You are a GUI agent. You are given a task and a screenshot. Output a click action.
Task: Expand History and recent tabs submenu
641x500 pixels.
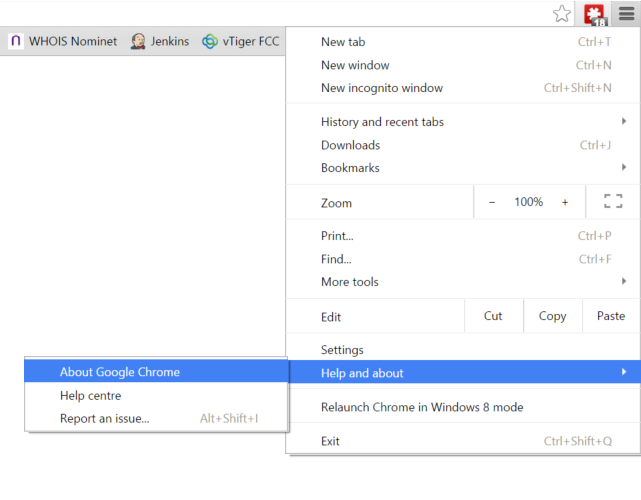[x=463, y=122]
